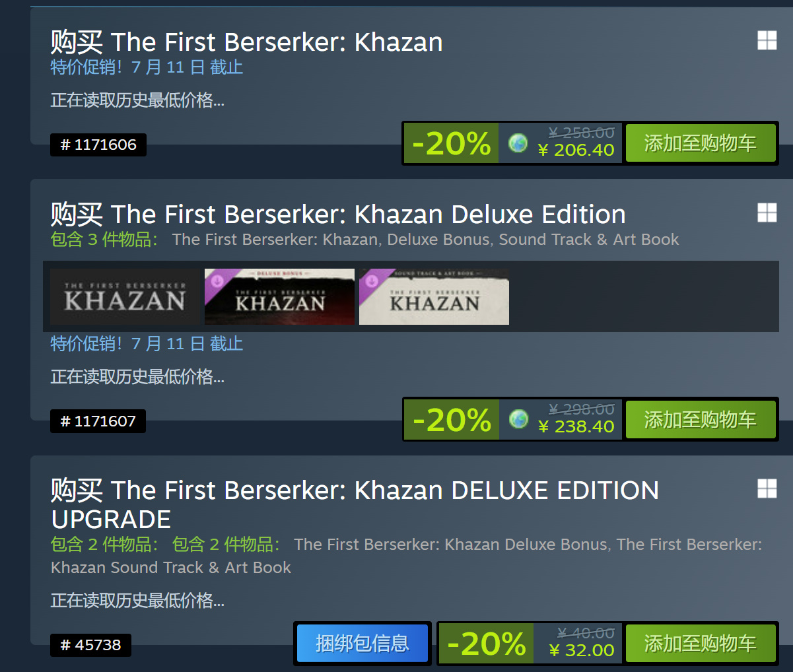
Task: Click the # 1171607 package ID tag
Action: coord(98,421)
